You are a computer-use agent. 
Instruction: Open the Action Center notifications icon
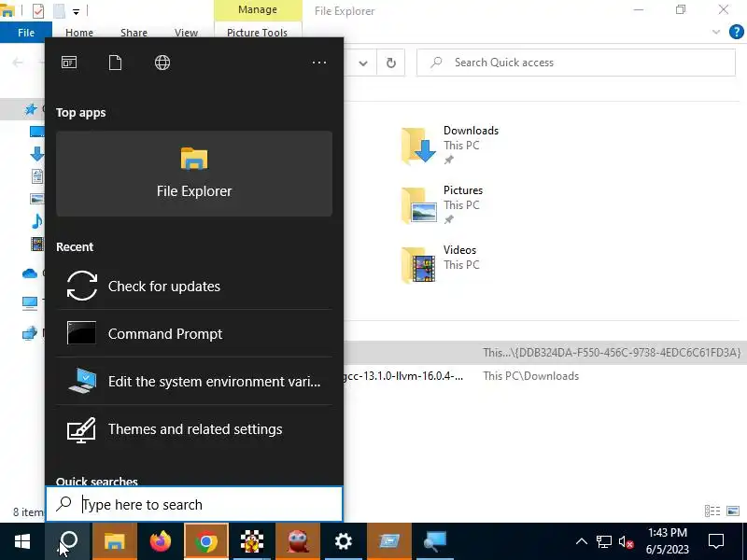(716, 541)
